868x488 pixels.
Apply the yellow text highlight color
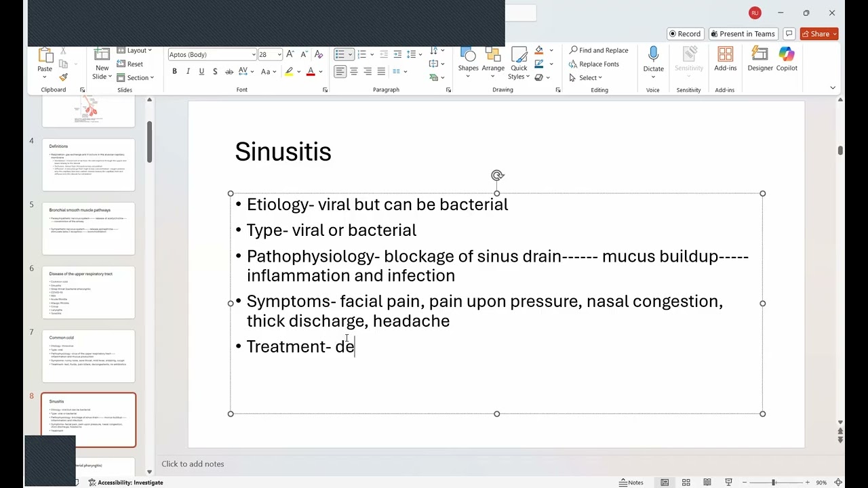point(290,71)
